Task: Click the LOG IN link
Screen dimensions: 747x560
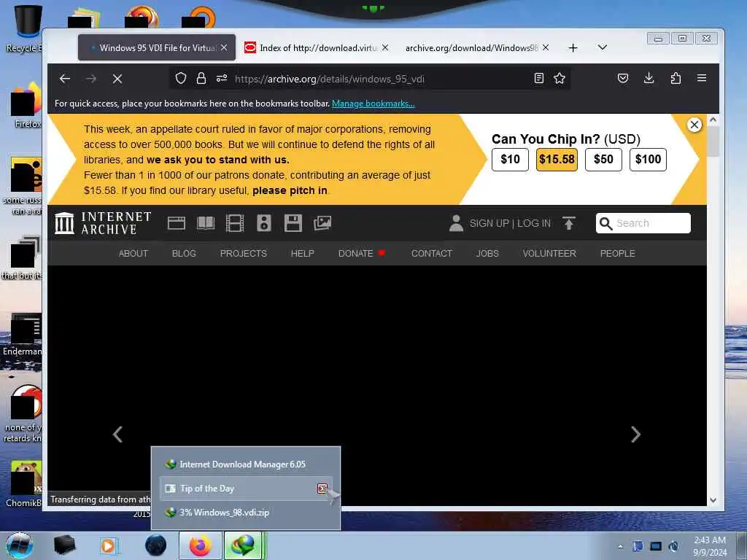Action: pos(534,223)
